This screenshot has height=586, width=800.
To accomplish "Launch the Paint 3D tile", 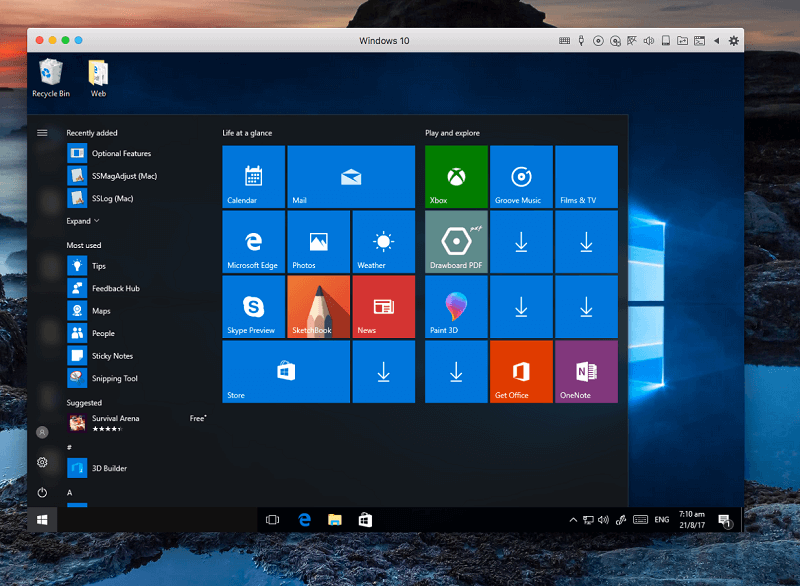I will pos(456,307).
